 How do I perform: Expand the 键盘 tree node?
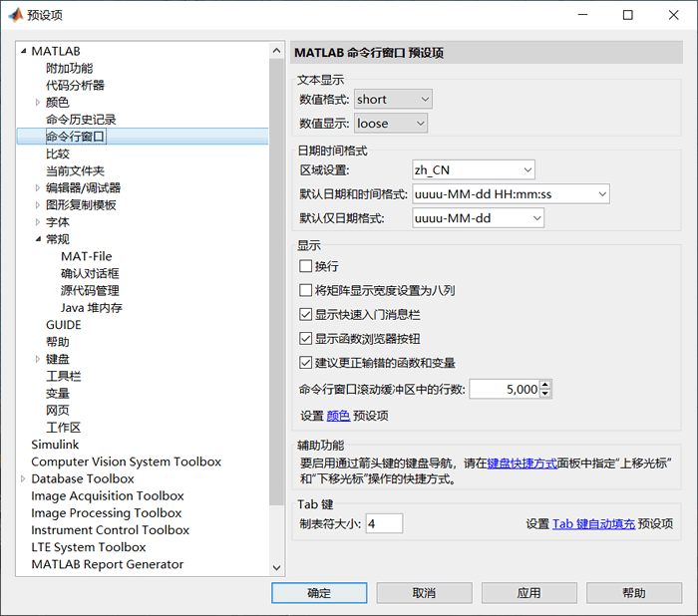(x=38, y=359)
